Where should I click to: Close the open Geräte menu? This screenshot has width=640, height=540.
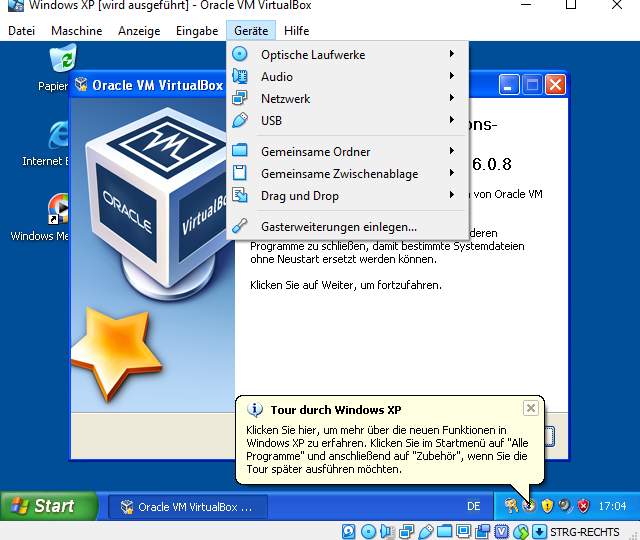pos(251,31)
